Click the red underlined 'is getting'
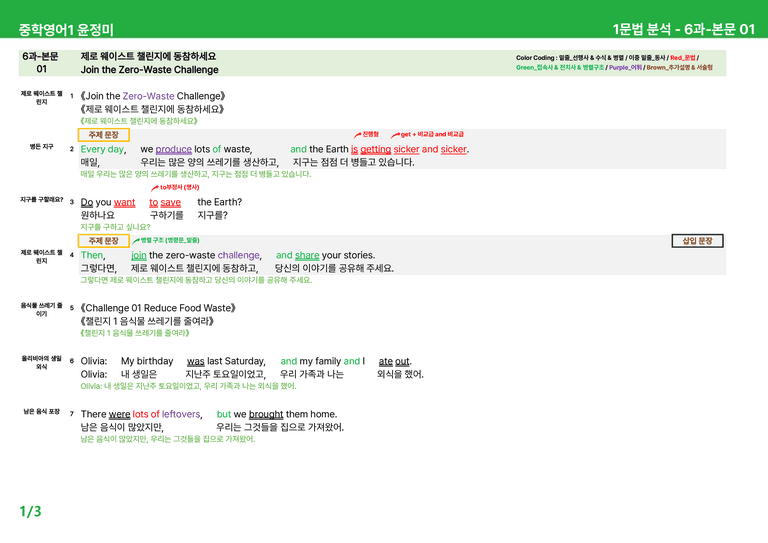Screen dimensions: 768x543 tap(371, 149)
